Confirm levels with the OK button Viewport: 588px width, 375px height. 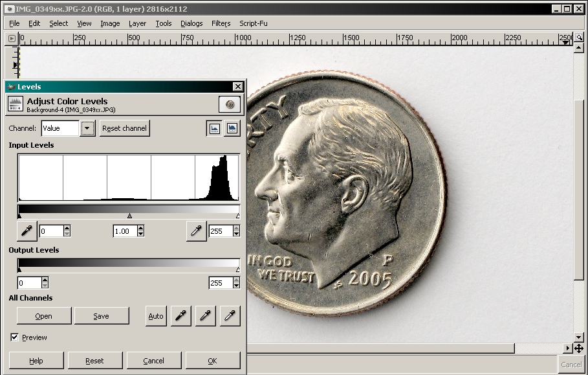(212, 361)
